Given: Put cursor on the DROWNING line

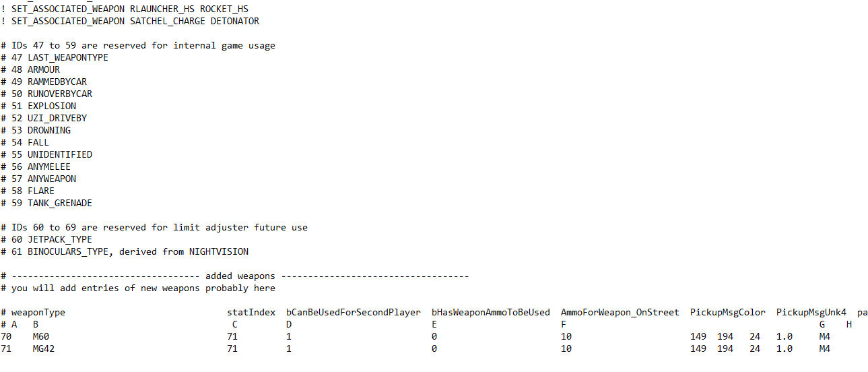Looking at the screenshot, I should pos(48,131).
